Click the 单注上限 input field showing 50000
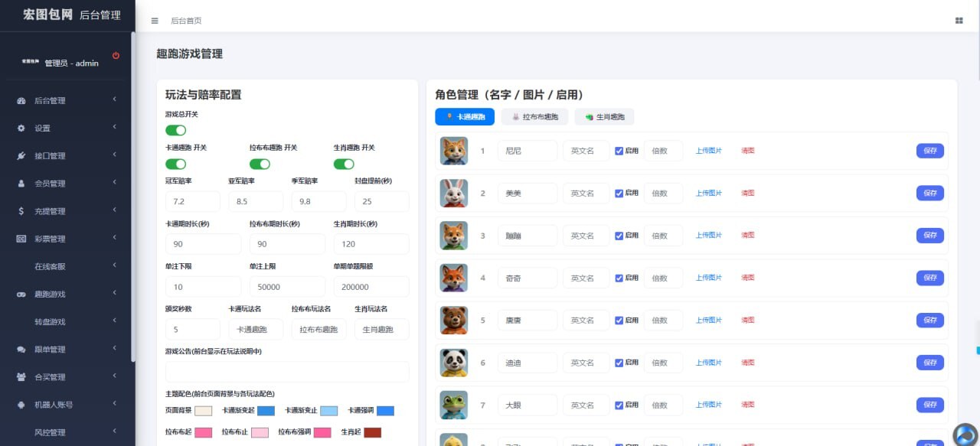This screenshot has height=446, width=980. click(x=287, y=287)
